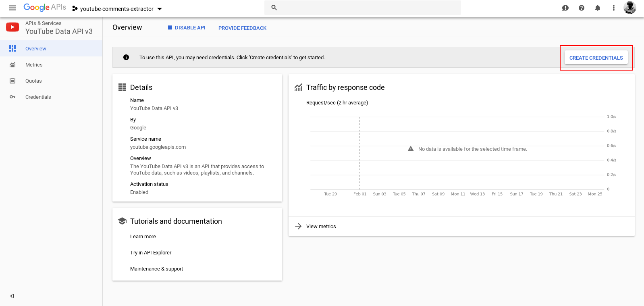Click the View metrics arrow
Viewport: 644px width, 306px height.
298,226
